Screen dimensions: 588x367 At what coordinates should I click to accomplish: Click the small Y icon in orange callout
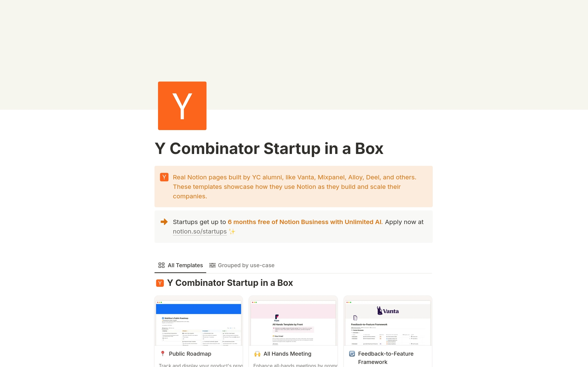(x=164, y=177)
